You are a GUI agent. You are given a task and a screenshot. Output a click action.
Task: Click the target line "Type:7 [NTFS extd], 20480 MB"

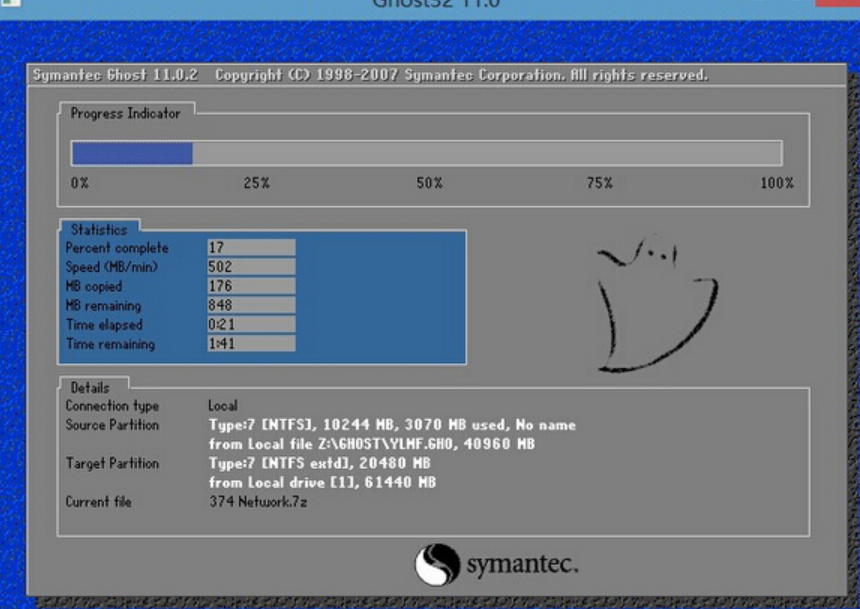coord(319,464)
